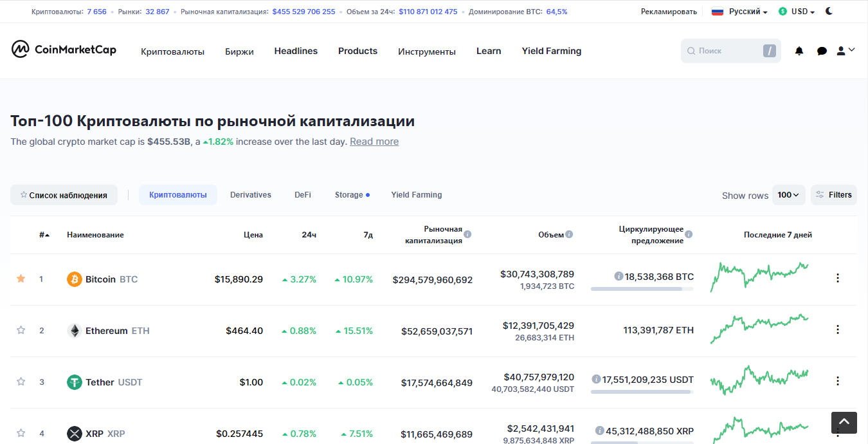This screenshot has height=444, width=868.
Task: Open the Биржи nav menu
Action: tap(239, 51)
